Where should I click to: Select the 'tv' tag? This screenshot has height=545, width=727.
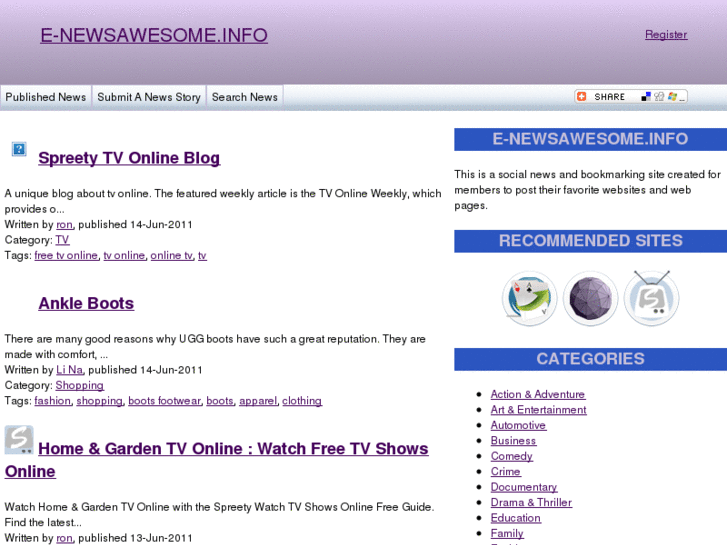pos(202,255)
